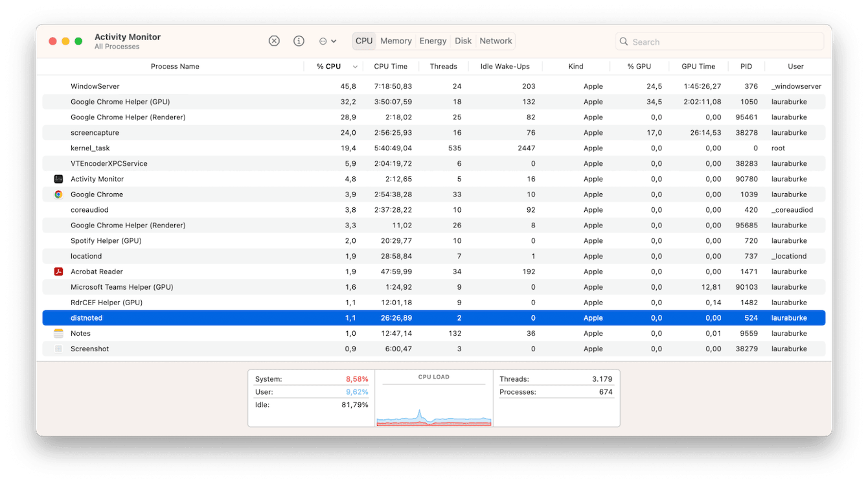Click the % CPU sort chevron
Viewport: 868px width, 484px height.
[354, 66]
